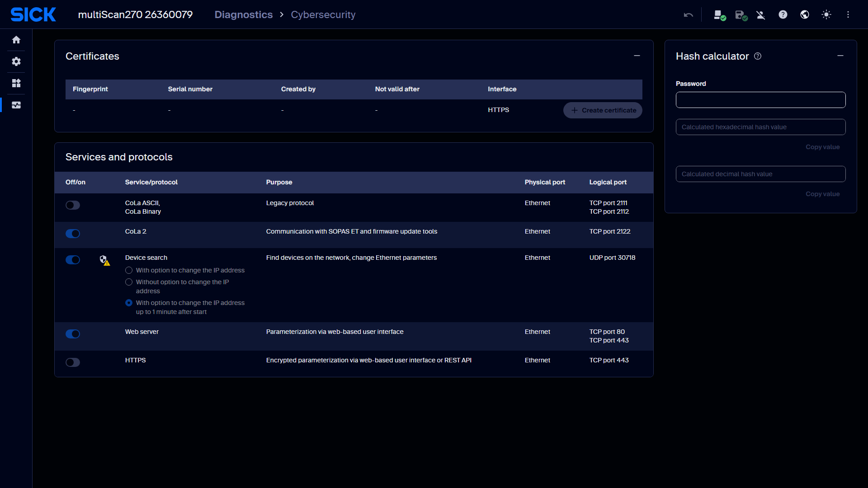Select 'up to 1 minute after start' radio option

(x=129, y=303)
